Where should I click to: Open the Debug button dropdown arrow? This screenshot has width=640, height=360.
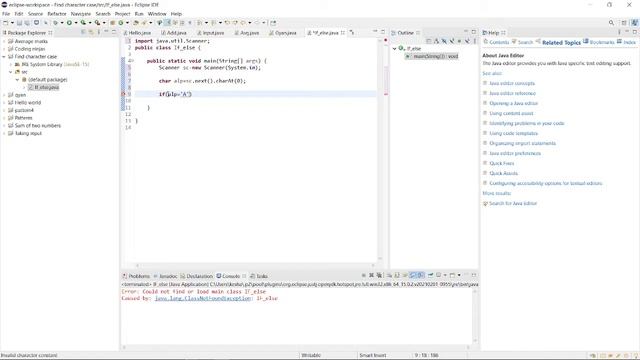[x=62, y=23]
